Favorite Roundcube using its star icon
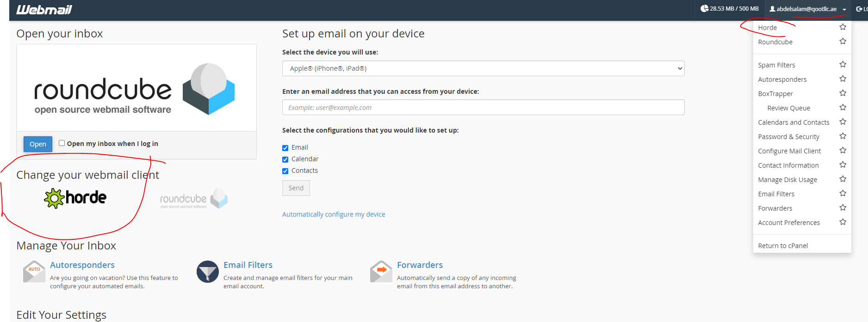This screenshot has height=322, width=868. tap(843, 42)
